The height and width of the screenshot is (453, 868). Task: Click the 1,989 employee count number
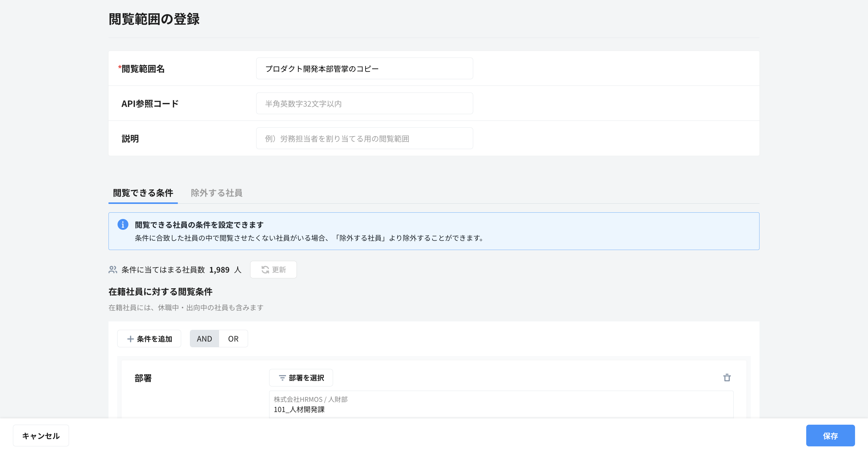(x=219, y=270)
